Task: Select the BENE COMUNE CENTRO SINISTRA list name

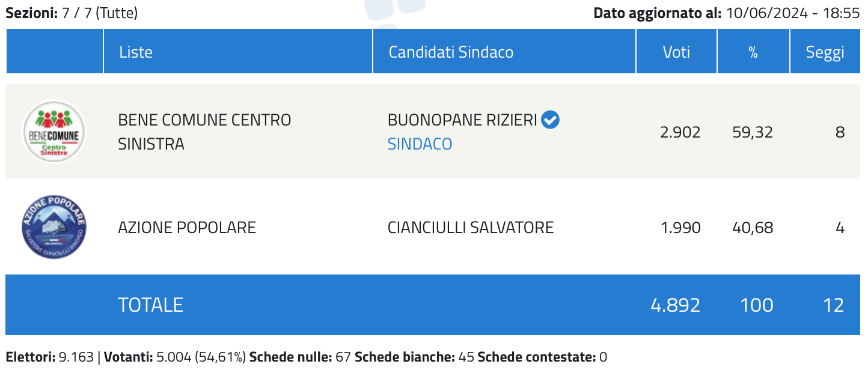Action: click(204, 132)
